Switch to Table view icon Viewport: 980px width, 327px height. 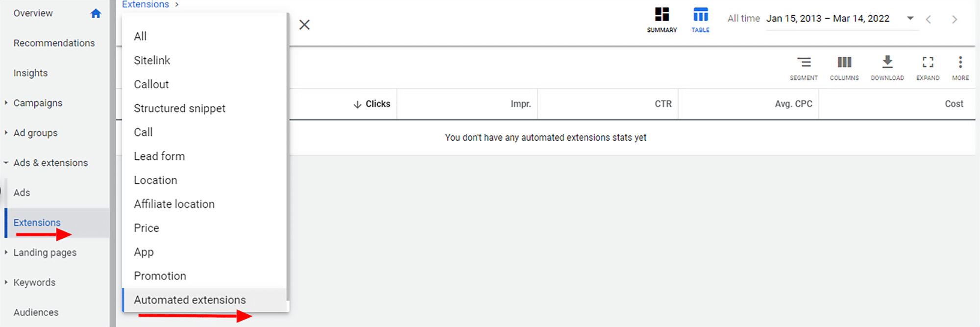tap(700, 15)
